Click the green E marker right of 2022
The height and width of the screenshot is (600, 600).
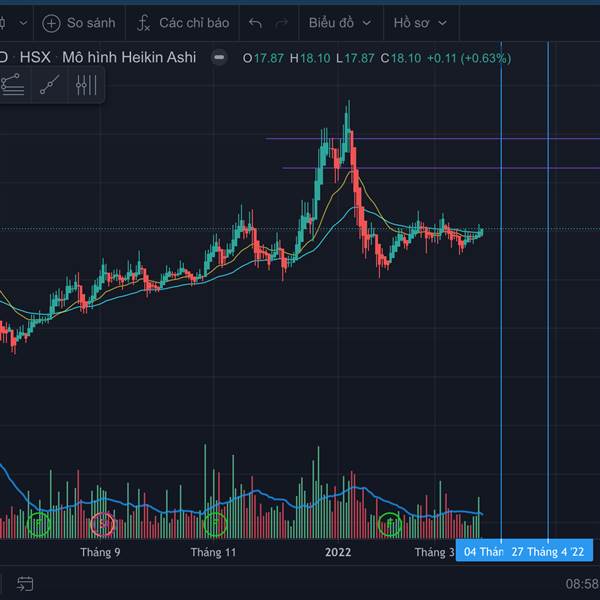click(x=390, y=524)
